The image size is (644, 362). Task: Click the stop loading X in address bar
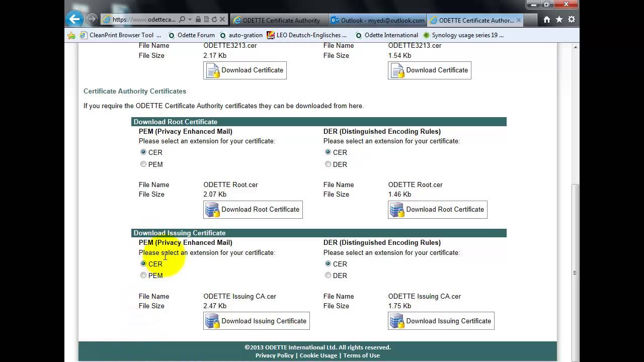(x=222, y=20)
